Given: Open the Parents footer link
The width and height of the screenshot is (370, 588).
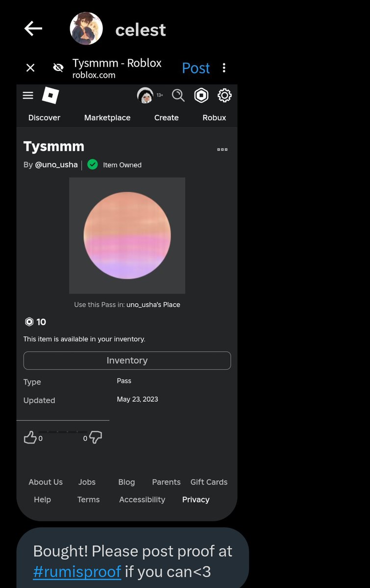Looking at the screenshot, I should coord(166,482).
